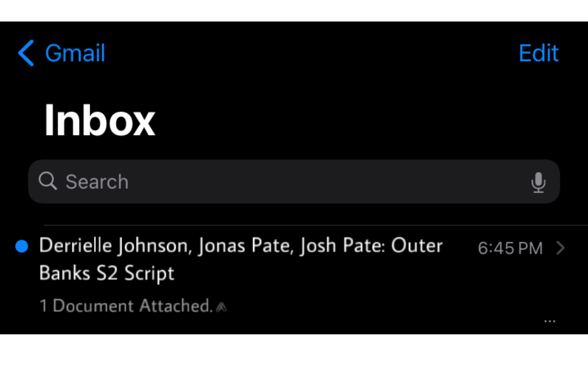
Task: Tap the blue back chevron arrow
Action: [26, 53]
